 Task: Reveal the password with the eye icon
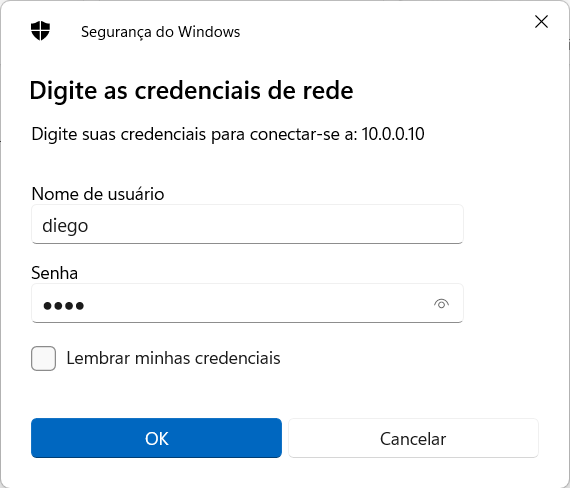441,304
